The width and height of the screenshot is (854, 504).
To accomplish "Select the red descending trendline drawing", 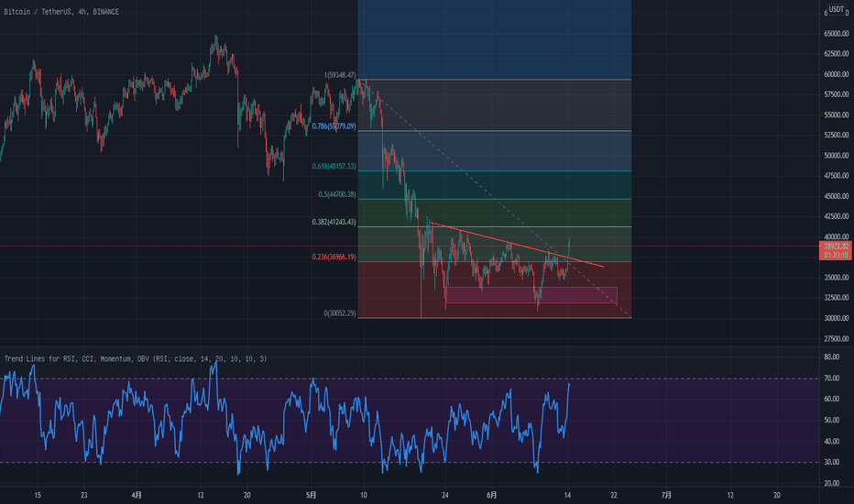I will coord(518,245).
